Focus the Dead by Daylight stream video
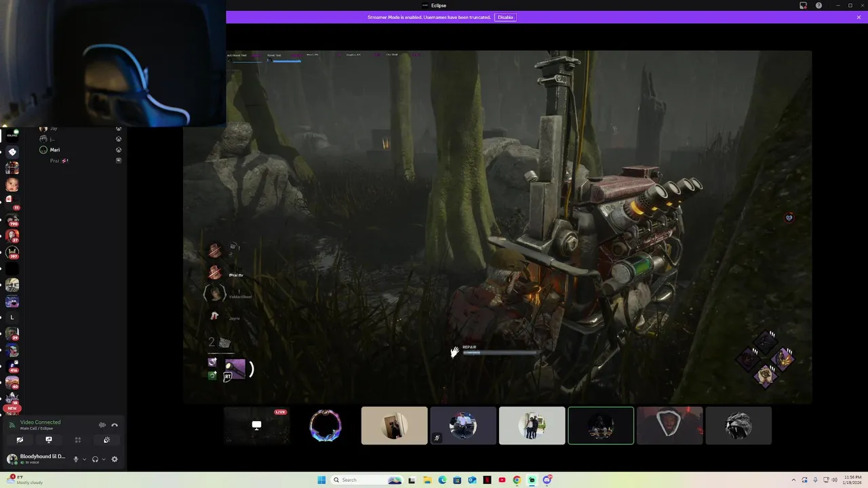This screenshot has width=868, height=488. pos(497,226)
